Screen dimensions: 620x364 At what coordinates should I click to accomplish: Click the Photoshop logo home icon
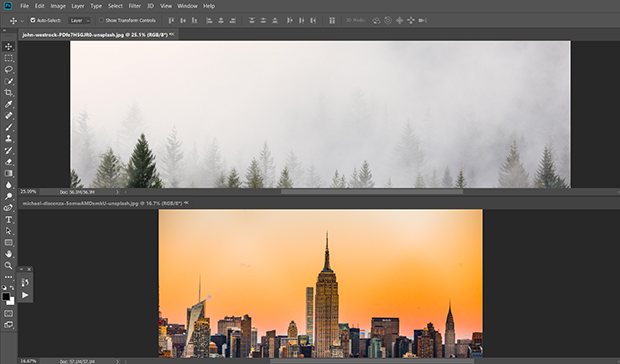tap(8, 6)
